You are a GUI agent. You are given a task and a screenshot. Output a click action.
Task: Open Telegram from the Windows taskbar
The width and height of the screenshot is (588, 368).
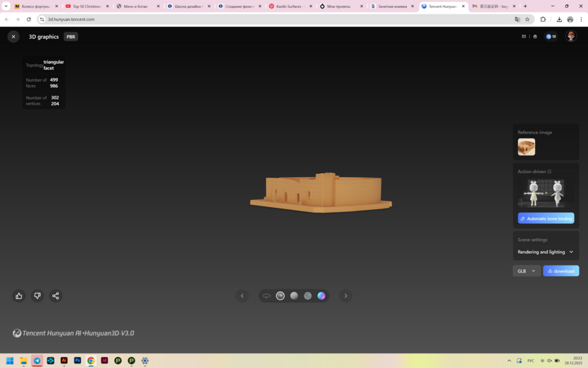37,360
